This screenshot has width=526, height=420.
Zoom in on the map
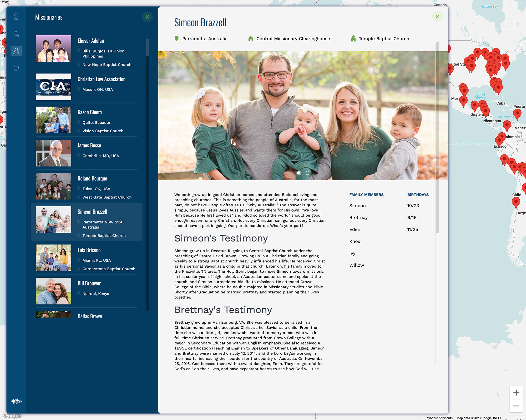click(516, 393)
